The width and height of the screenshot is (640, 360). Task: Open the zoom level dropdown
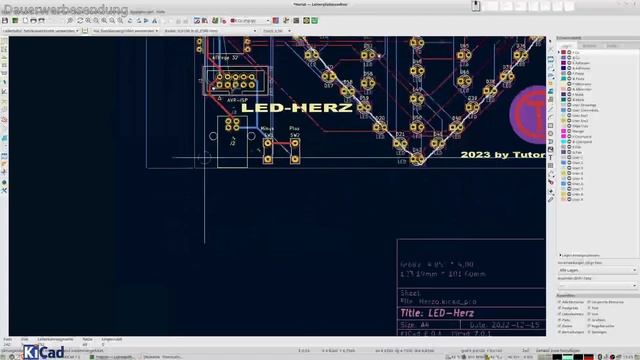tap(276, 31)
